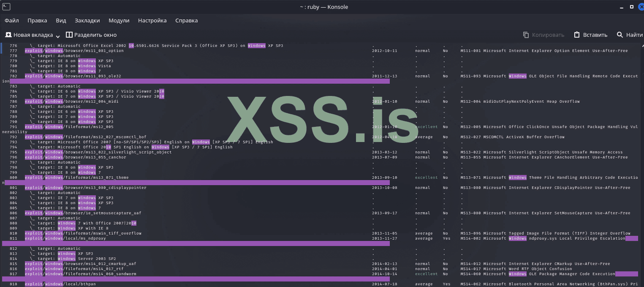
Task: Click the description MS12-027 MSCOMCTL ActiveX Buffer Overflow
Action: coord(513,137)
